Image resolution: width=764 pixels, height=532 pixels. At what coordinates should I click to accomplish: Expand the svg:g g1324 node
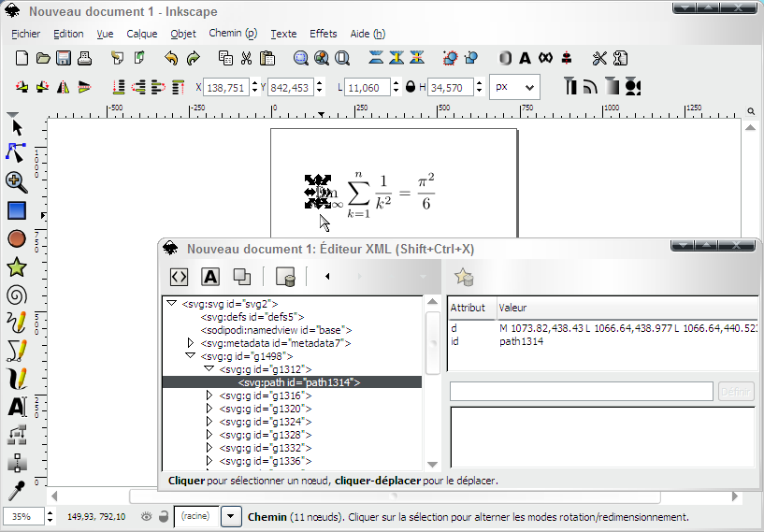click(x=209, y=422)
